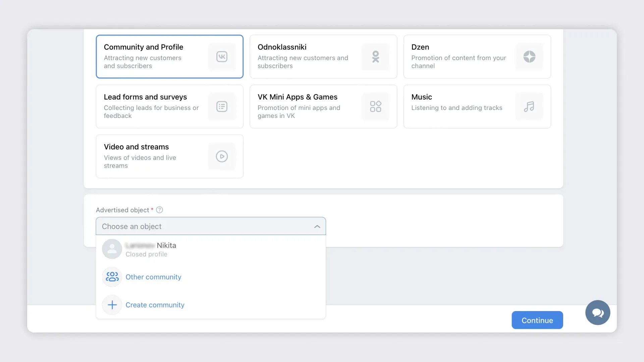644x362 pixels.
Task: Click the Music note icon
Action: coord(529,107)
